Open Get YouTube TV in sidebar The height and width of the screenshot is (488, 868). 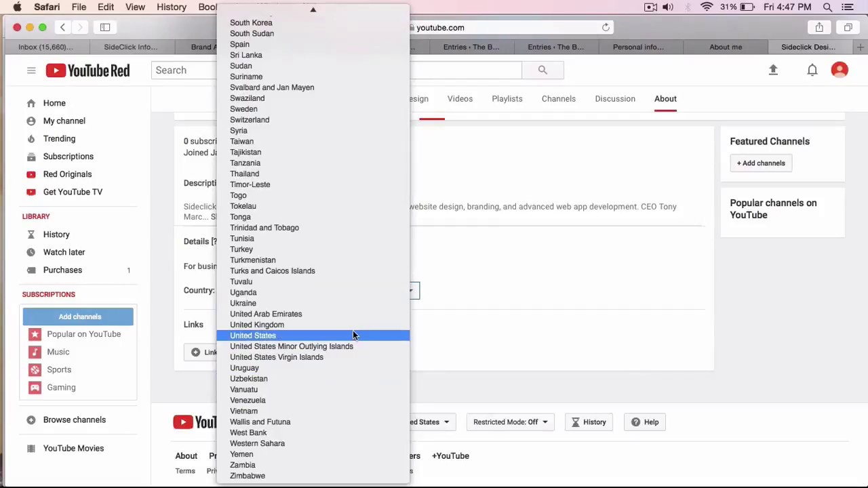click(73, 192)
